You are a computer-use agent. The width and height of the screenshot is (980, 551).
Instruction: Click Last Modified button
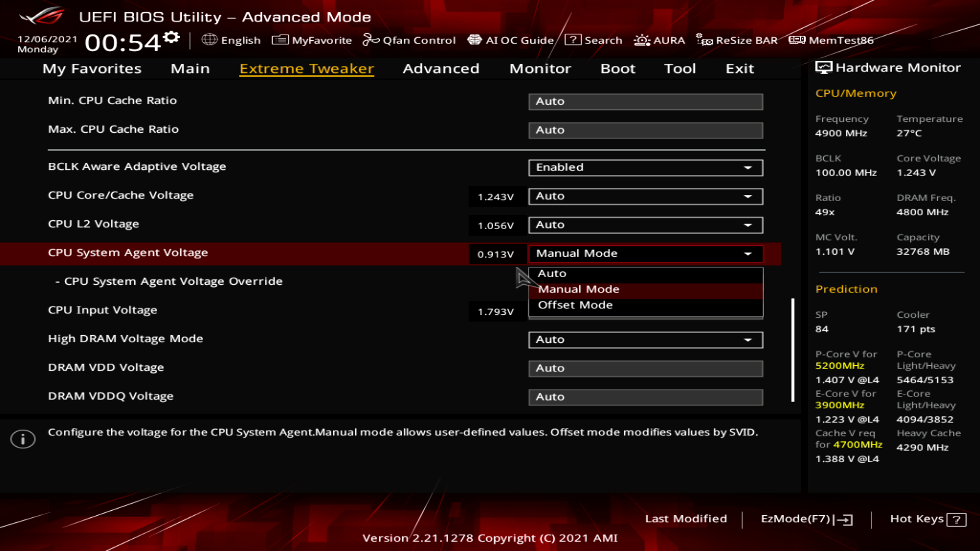(x=685, y=519)
